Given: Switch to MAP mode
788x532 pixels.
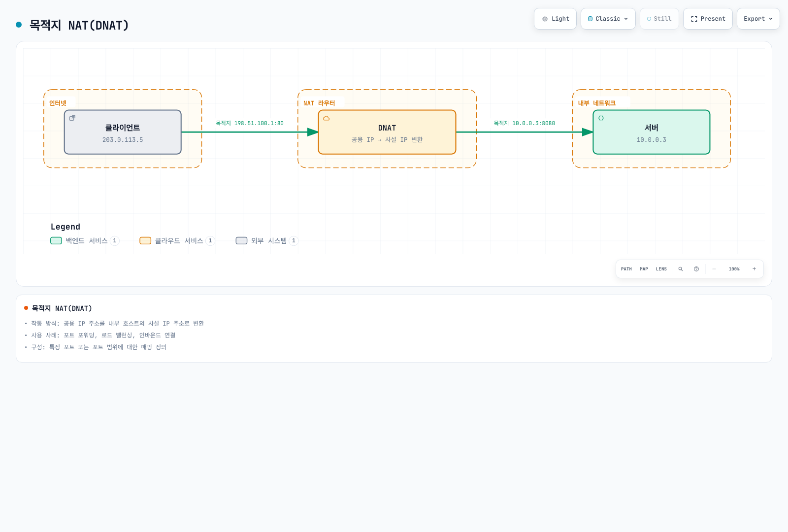Looking at the screenshot, I should 644,269.
